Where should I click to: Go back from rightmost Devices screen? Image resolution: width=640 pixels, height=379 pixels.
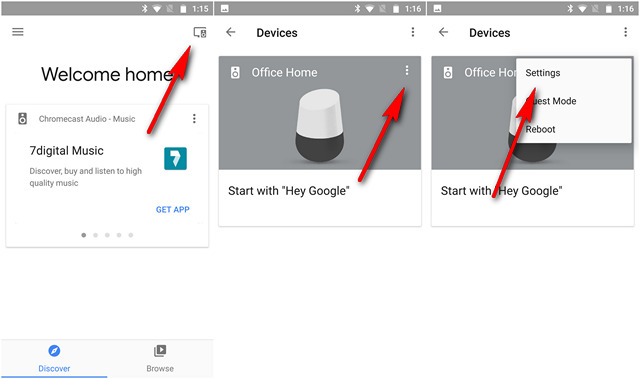click(444, 32)
